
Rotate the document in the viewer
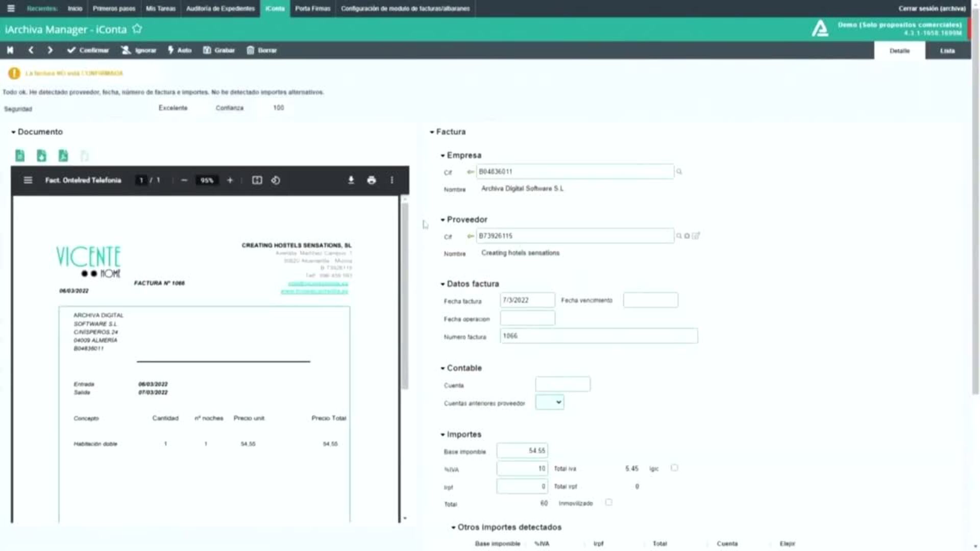[275, 180]
